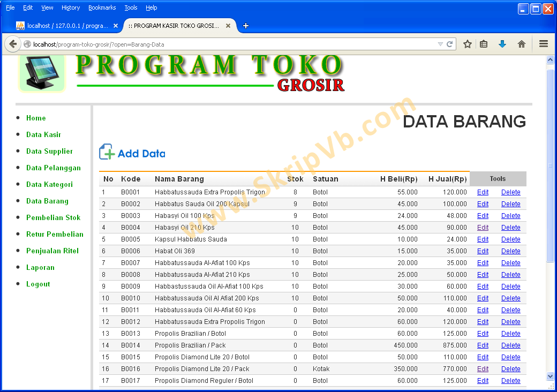This screenshot has height=392, width=557.
Task: Click the Home icon in the toolbar
Action: pos(521,44)
